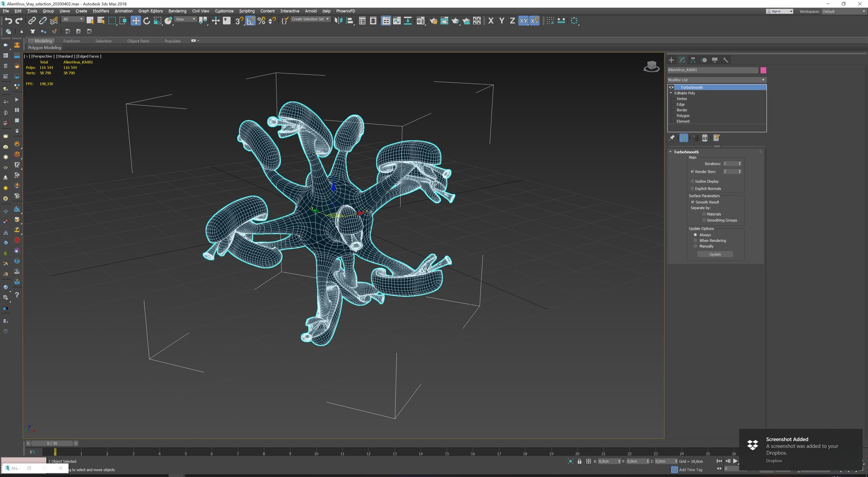868x477 pixels.
Task: Open the Hierarchy tab in command panel
Action: point(693,60)
